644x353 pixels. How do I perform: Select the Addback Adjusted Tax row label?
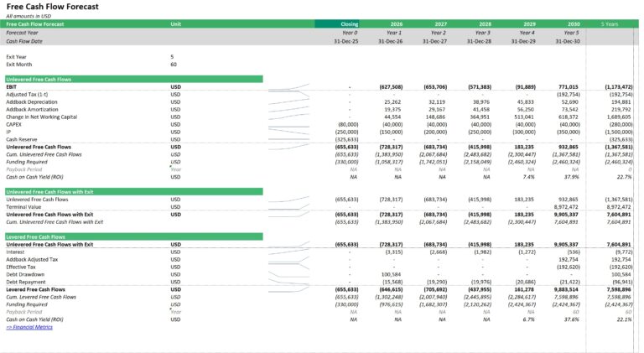click(x=32, y=259)
